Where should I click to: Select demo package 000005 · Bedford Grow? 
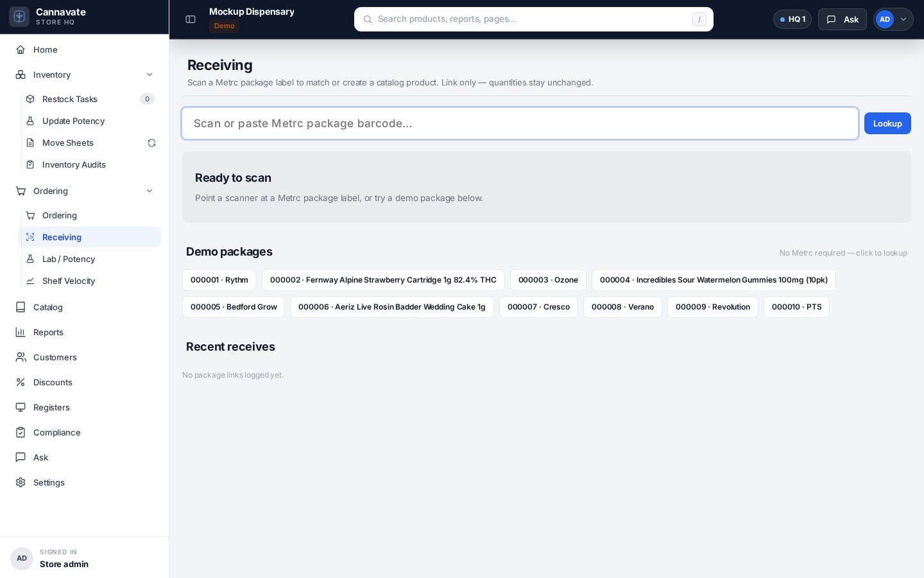234,307
